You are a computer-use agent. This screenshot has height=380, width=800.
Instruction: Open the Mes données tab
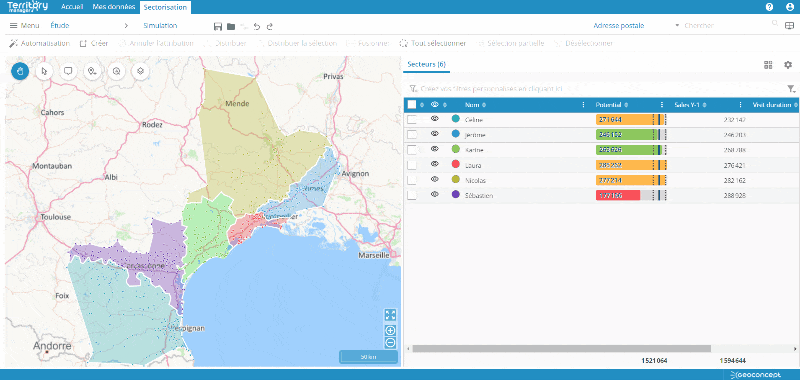click(x=114, y=7)
